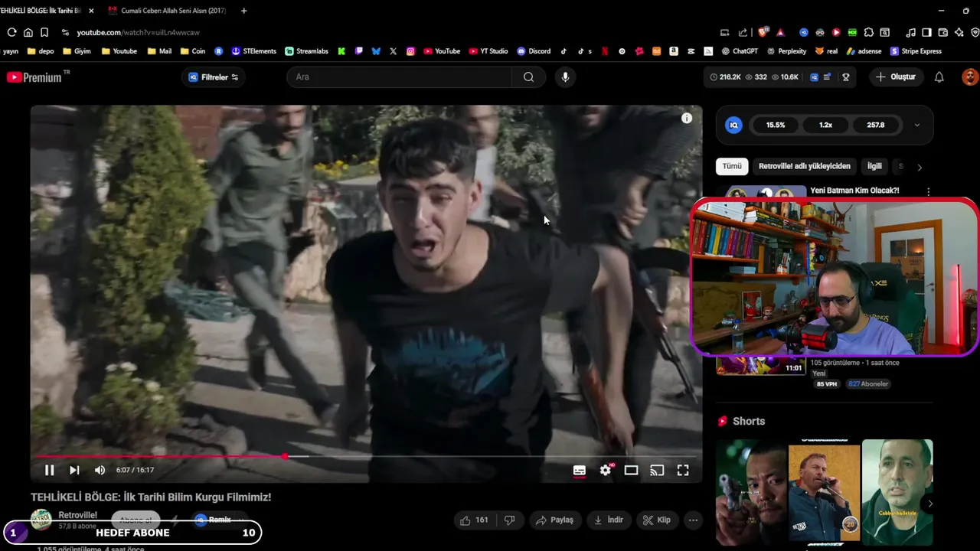This screenshot has width=980, height=551.
Task: Enter full screen mode
Action: (683, 471)
